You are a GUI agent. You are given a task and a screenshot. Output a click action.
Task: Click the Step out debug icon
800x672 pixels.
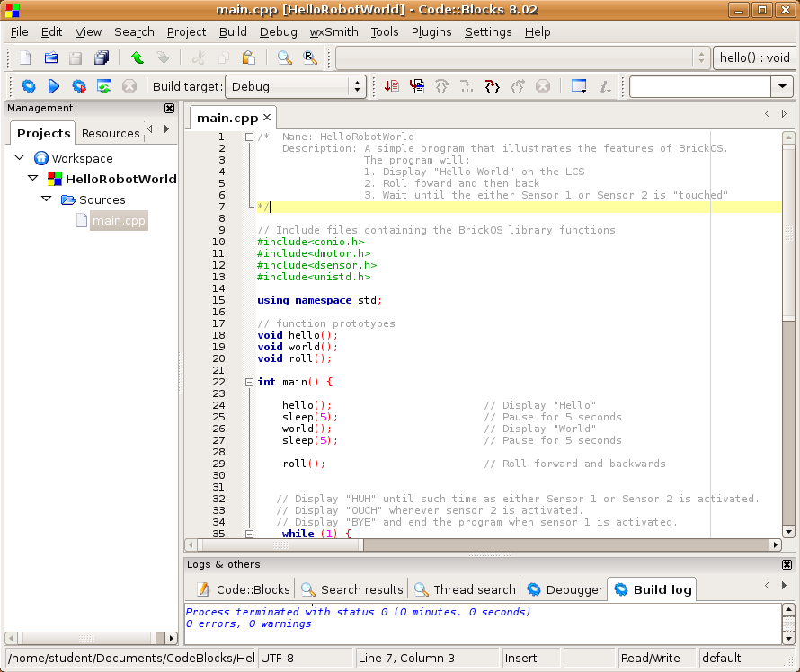tap(518, 86)
